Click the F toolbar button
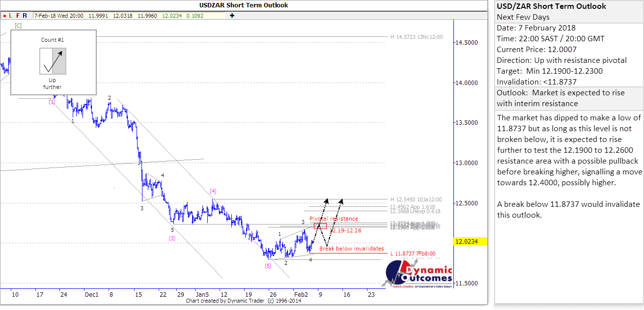This screenshot has width=644, height=310. 18,16
